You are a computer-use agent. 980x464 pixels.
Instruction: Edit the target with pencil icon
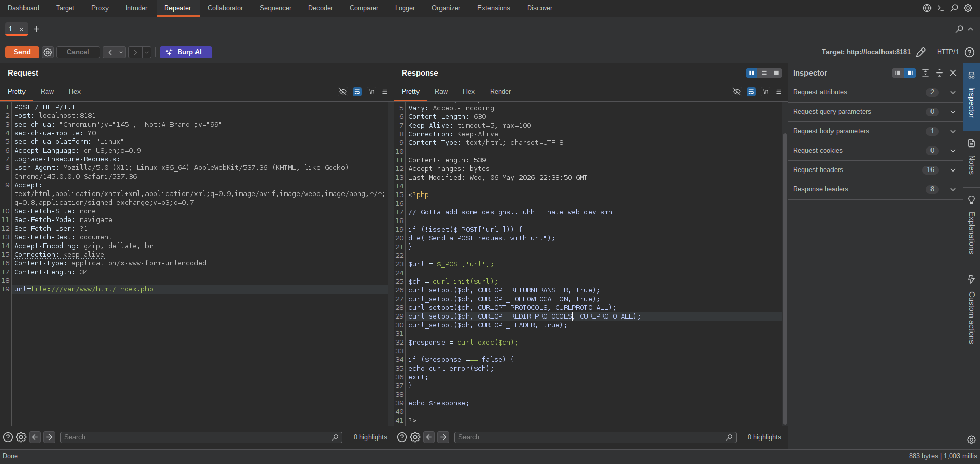click(x=921, y=52)
